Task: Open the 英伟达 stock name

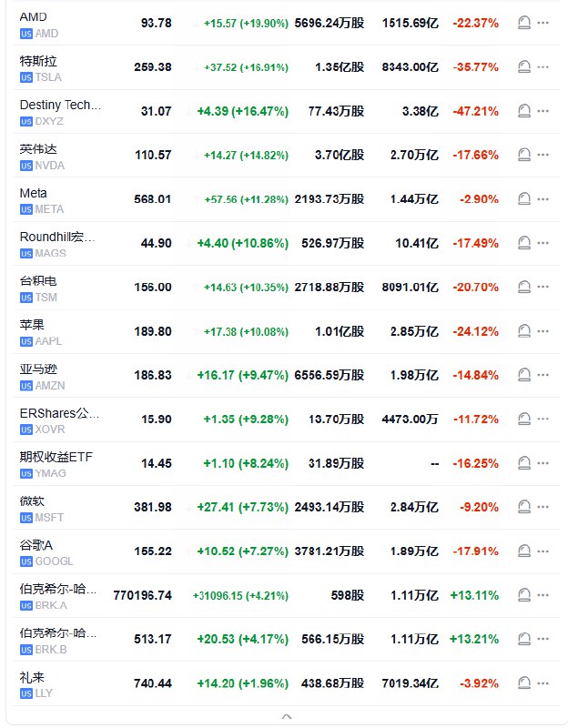Action: [38, 148]
